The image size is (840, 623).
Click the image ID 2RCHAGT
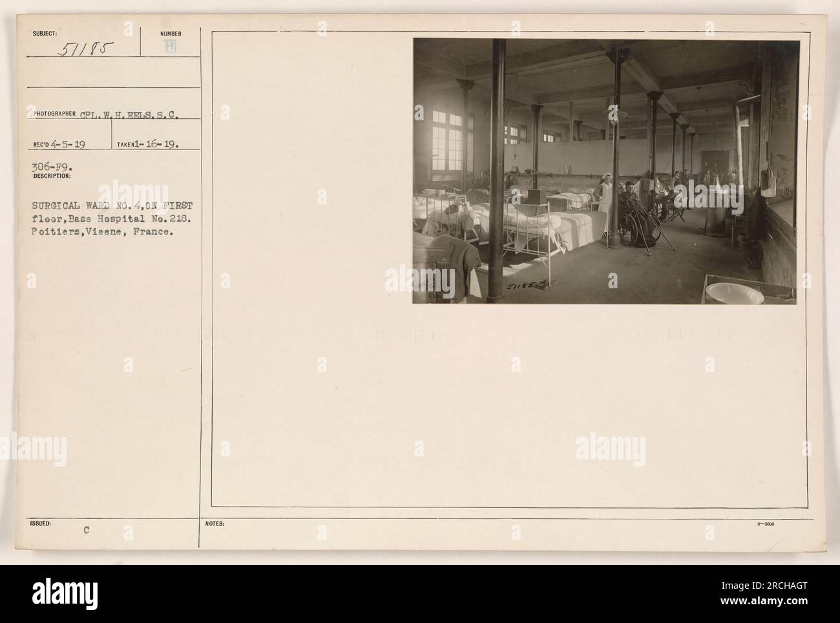coord(786,587)
